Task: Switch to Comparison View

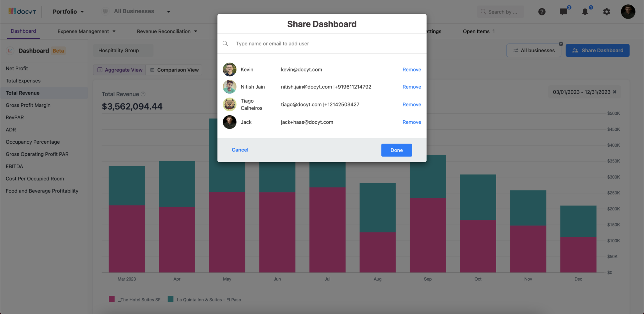Action: [174, 70]
